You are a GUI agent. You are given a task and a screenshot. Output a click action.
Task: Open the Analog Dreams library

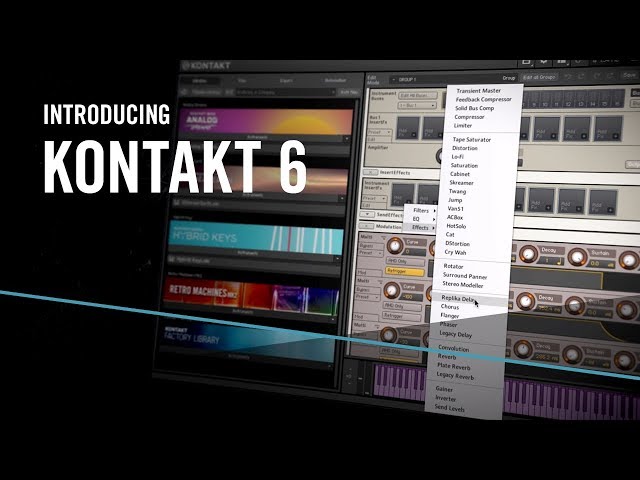[266, 121]
